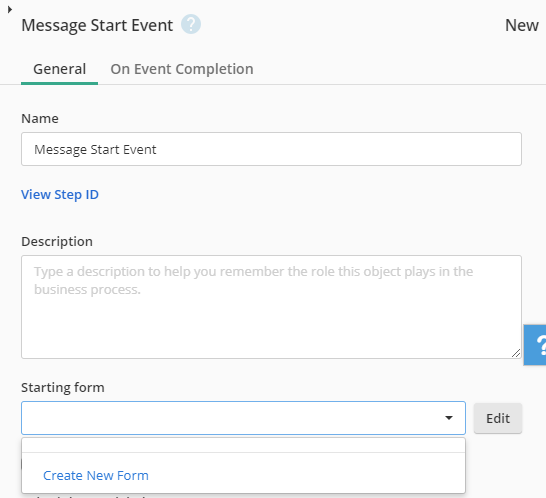This screenshot has width=546, height=498.
Task: Click the Message Start Event panel heading
Action: pos(97,25)
